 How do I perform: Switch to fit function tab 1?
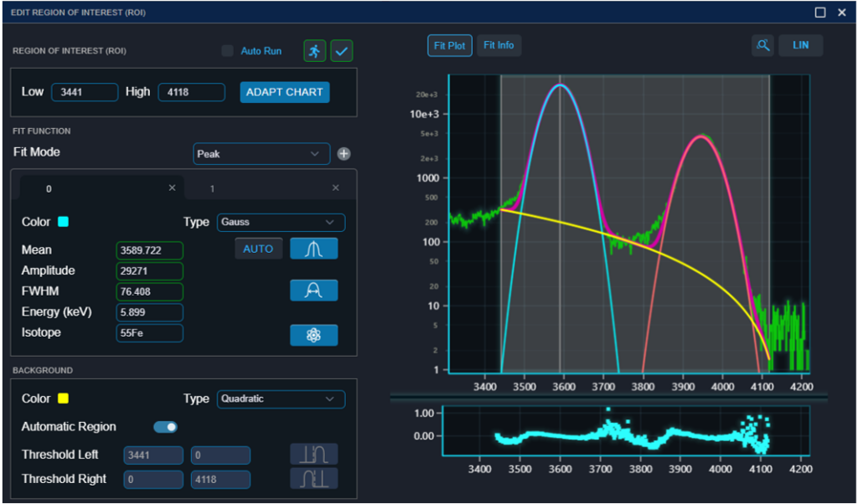tap(266, 188)
